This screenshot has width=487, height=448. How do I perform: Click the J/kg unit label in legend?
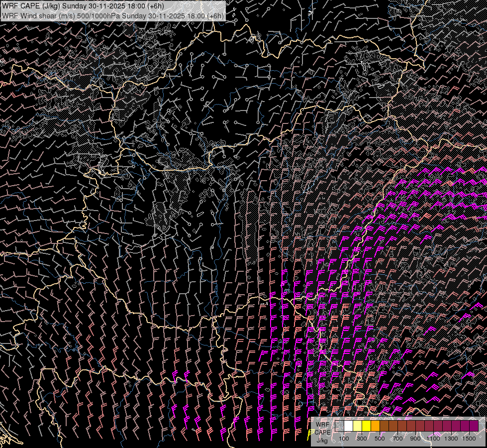(x=322, y=440)
